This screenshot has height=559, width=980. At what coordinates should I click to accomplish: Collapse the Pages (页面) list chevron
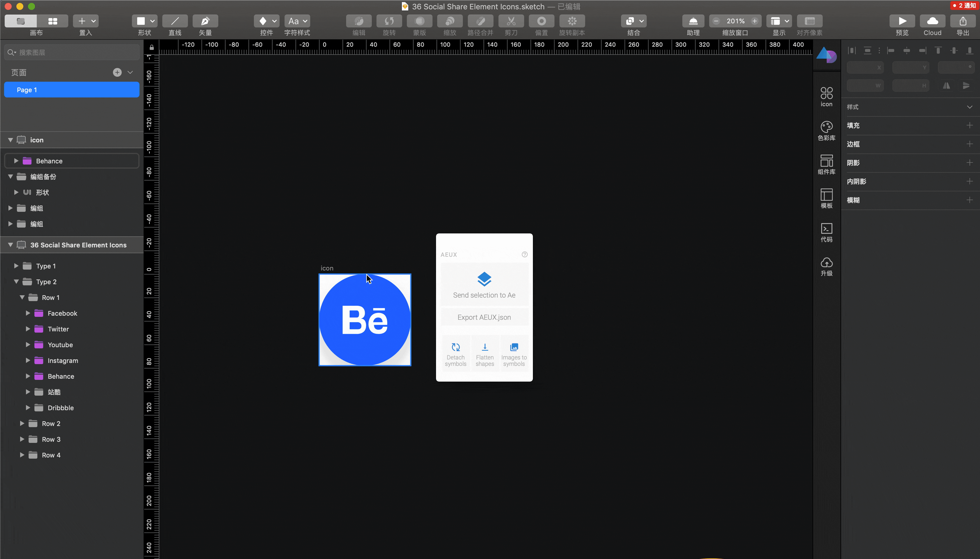tap(130, 72)
